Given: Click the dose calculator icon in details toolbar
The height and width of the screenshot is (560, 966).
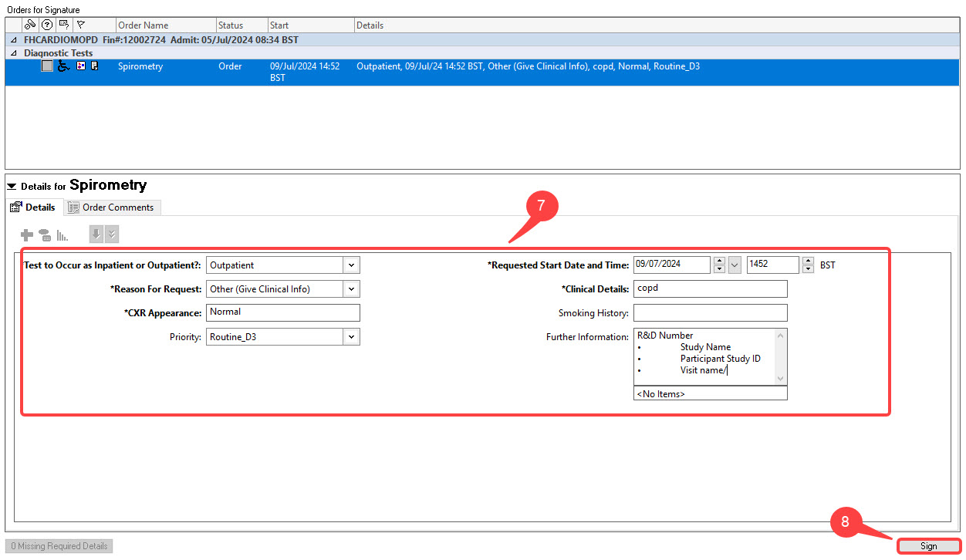Looking at the screenshot, I should click(45, 235).
